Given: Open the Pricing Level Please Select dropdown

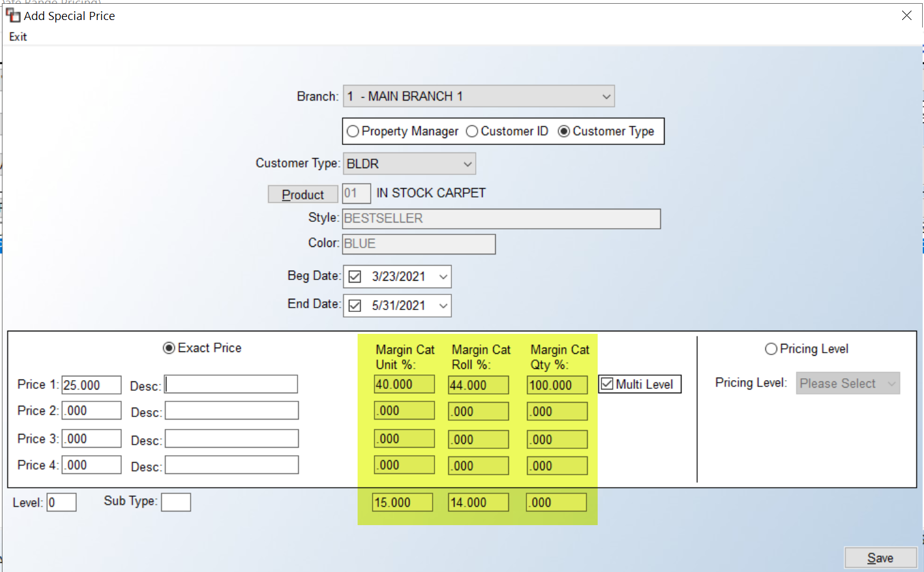Looking at the screenshot, I should point(848,384).
